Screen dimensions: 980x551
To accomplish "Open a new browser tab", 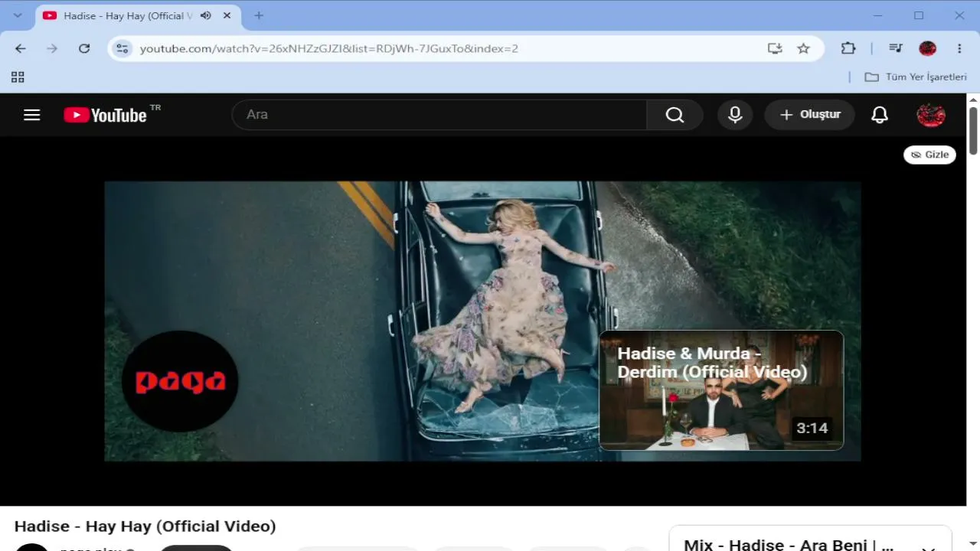I will point(259,15).
